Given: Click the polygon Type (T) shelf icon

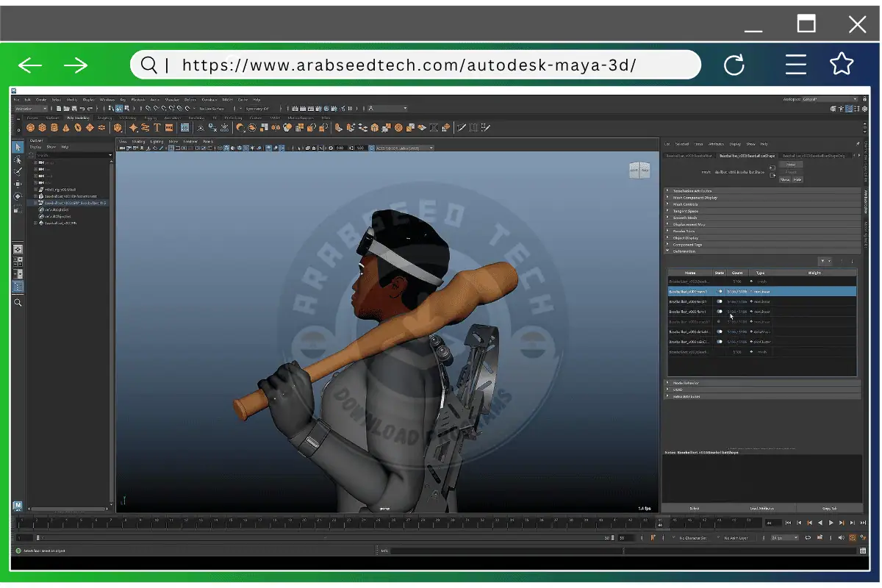Looking at the screenshot, I should pyautogui.click(x=157, y=128).
